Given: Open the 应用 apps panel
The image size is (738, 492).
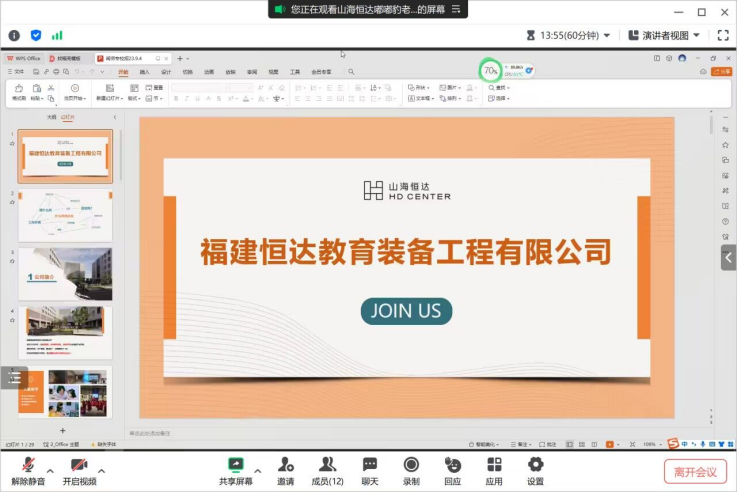Looking at the screenshot, I should pos(494,471).
